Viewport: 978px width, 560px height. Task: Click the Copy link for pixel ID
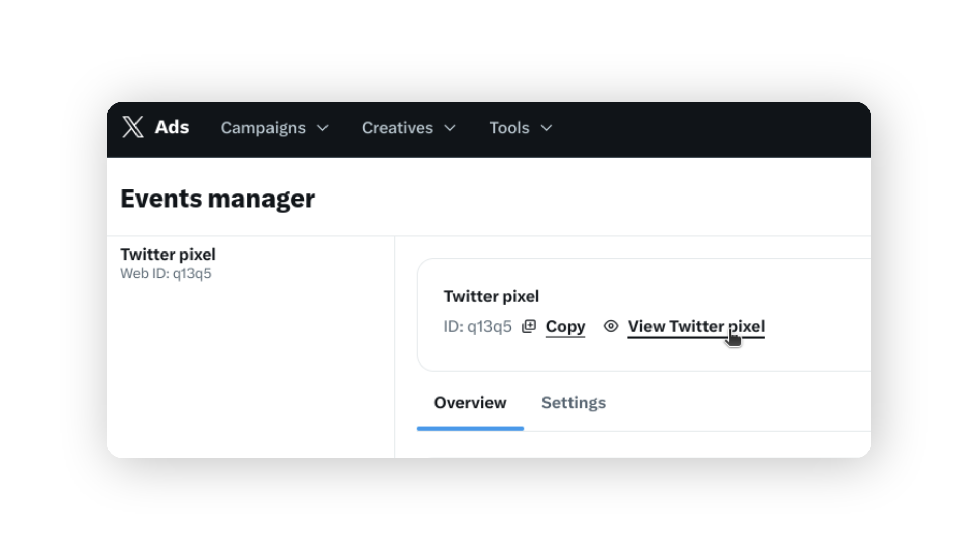565,326
